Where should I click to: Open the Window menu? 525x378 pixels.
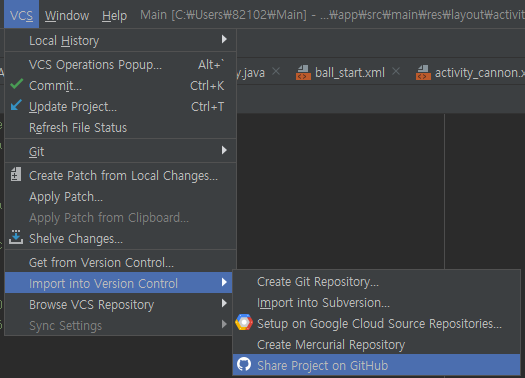coord(67,15)
